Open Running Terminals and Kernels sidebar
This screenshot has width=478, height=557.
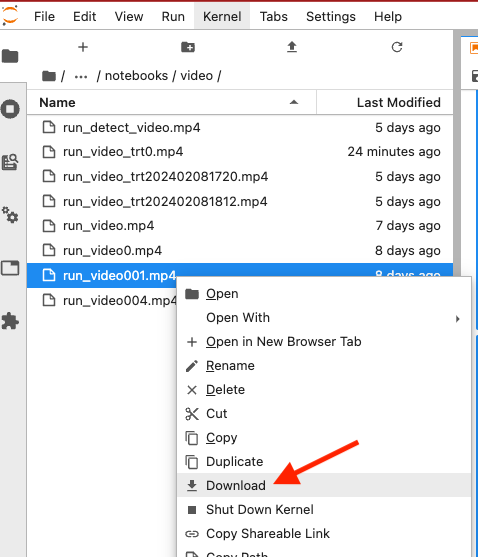(10, 109)
